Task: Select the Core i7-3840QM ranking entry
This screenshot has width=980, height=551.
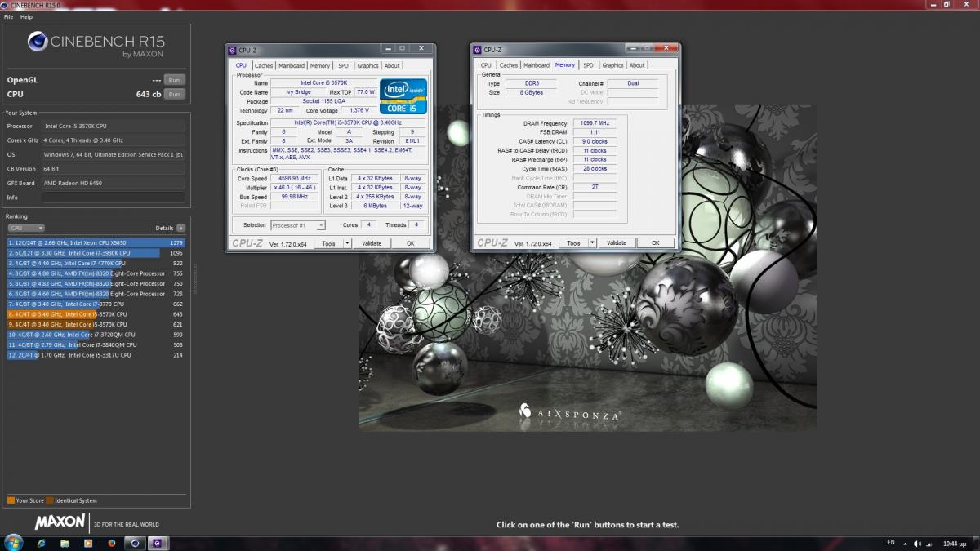Action: tap(96, 344)
